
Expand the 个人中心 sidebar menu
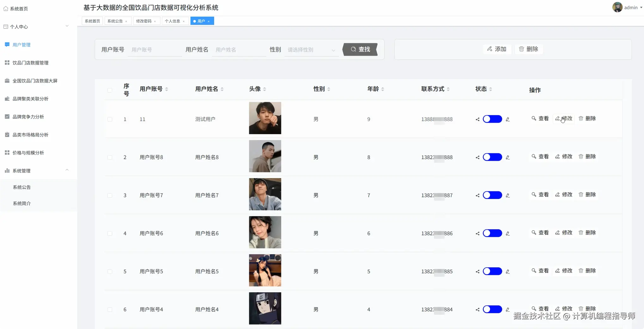tap(38, 27)
